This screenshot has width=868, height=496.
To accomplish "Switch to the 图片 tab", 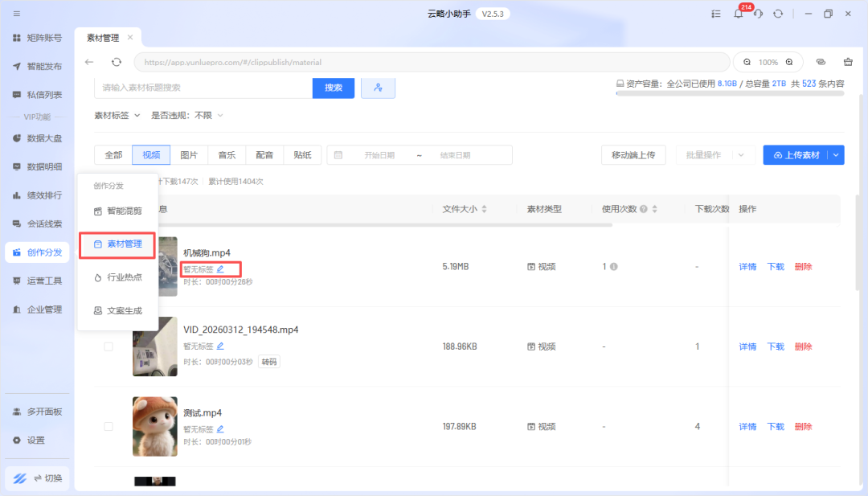I will 189,155.
